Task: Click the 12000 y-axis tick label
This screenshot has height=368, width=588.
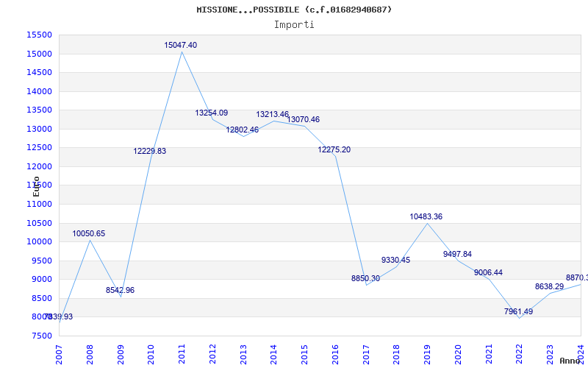Action: (x=40, y=166)
